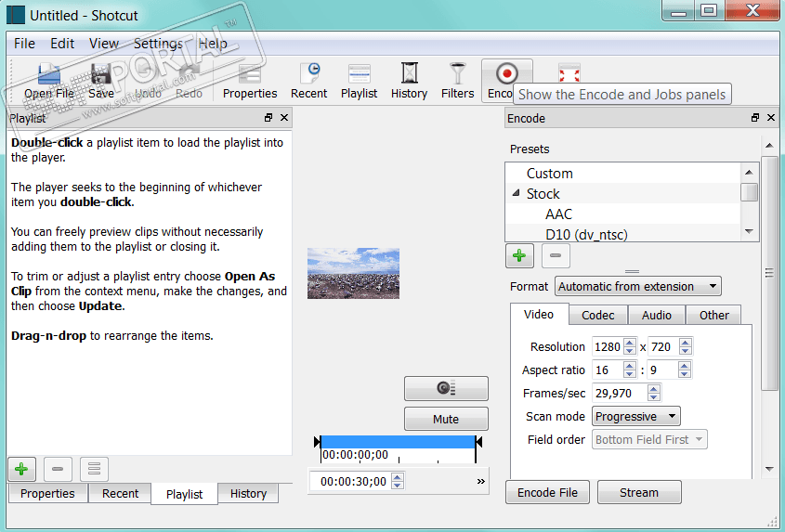Open the Field order dropdown
The image size is (785, 532).
point(649,439)
